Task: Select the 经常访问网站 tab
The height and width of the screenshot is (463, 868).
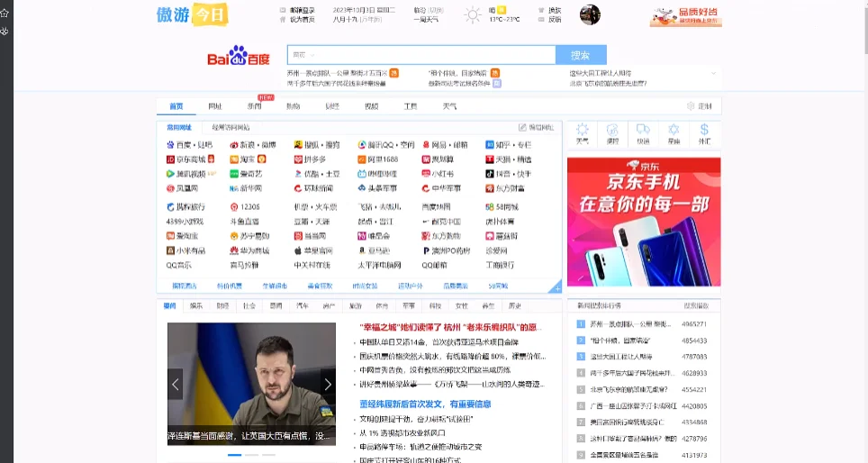Action: coord(231,127)
